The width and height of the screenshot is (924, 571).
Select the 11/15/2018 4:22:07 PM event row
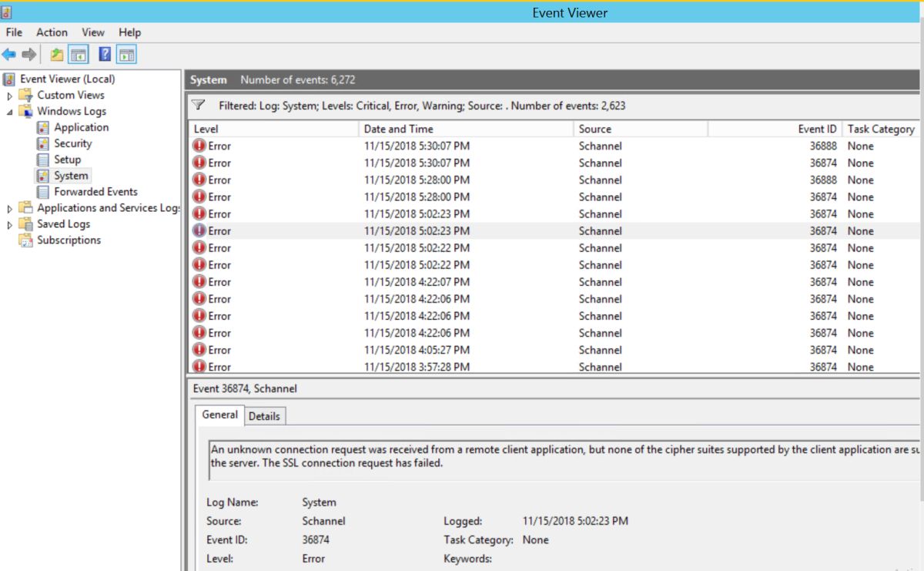coord(554,282)
